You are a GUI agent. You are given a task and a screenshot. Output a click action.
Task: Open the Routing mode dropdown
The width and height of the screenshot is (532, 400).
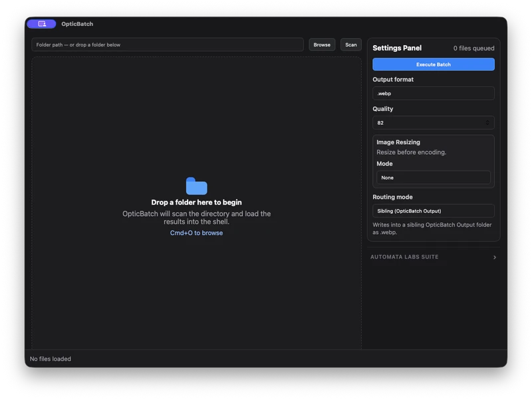434,211
